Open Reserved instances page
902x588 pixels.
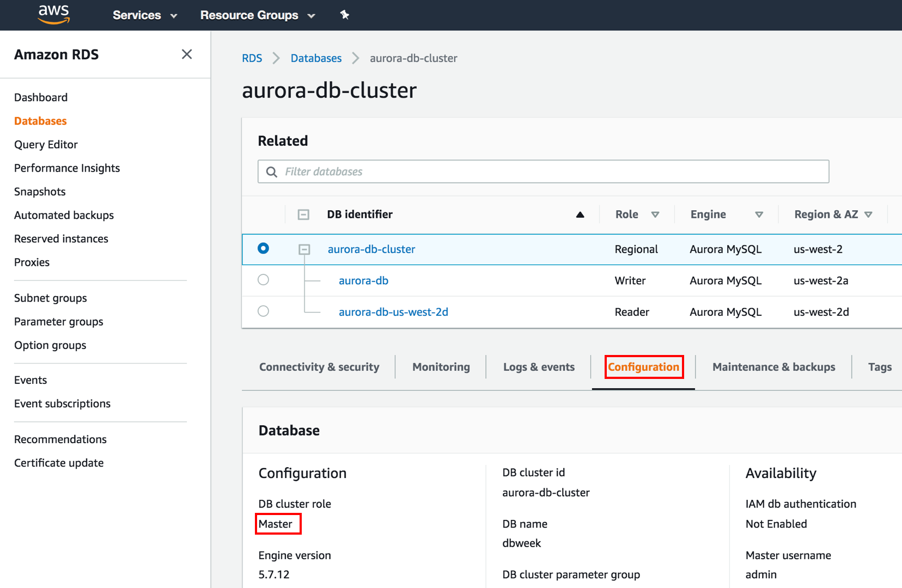pos(61,238)
